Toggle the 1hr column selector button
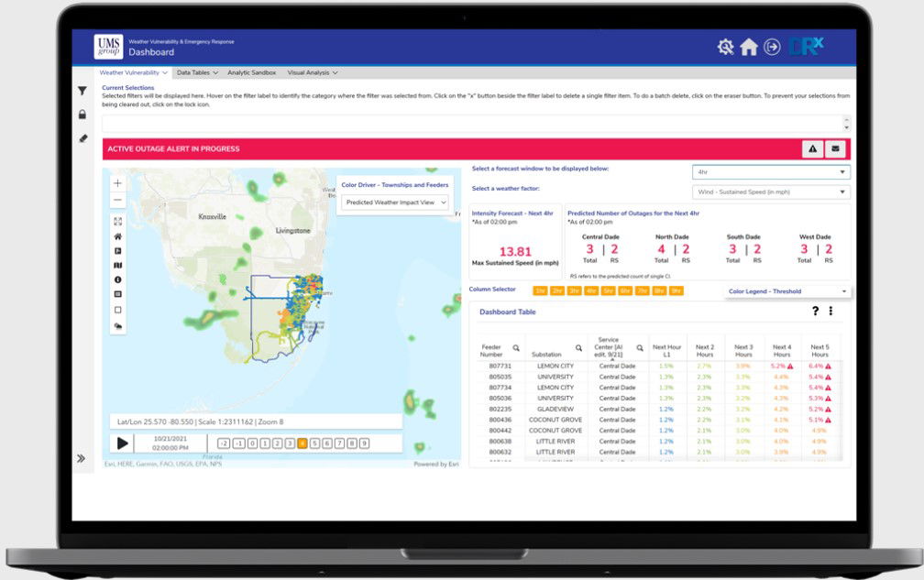This screenshot has height=580, width=924. (x=540, y=290)
